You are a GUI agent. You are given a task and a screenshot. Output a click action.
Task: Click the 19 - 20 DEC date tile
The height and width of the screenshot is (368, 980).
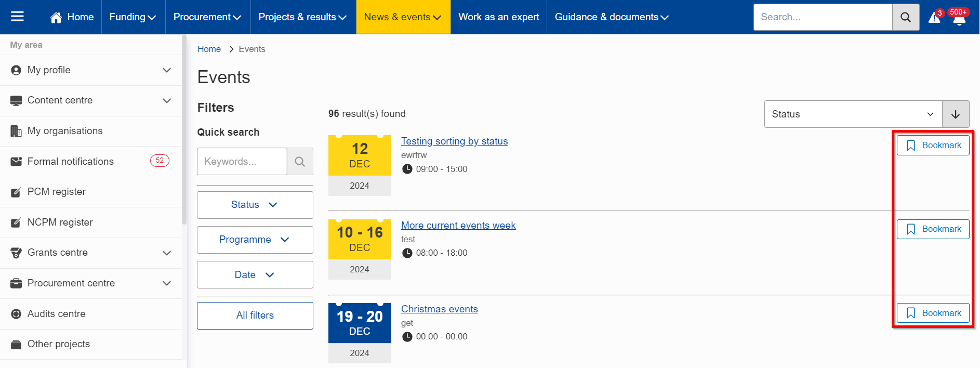pyautogui.click(x=360, y=333)
